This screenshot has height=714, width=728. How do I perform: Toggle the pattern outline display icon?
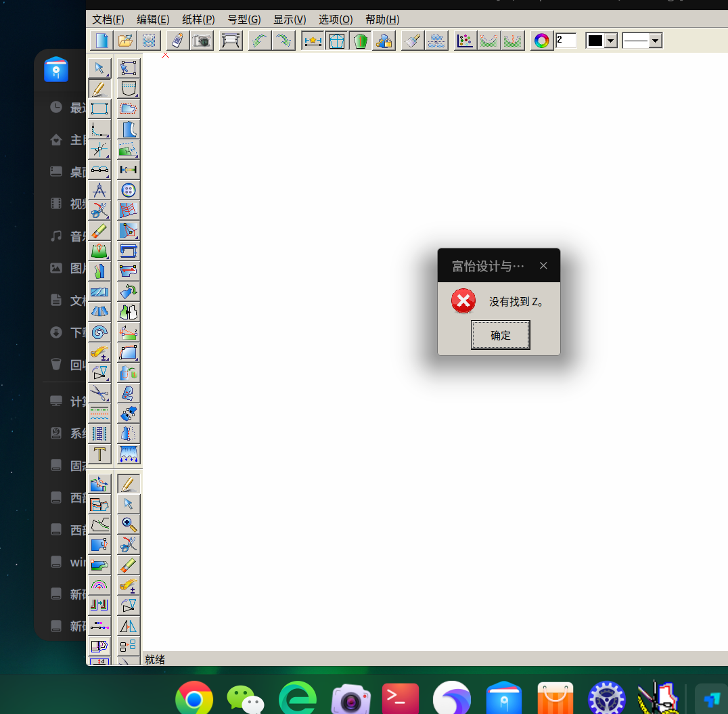tap(337, 41)
